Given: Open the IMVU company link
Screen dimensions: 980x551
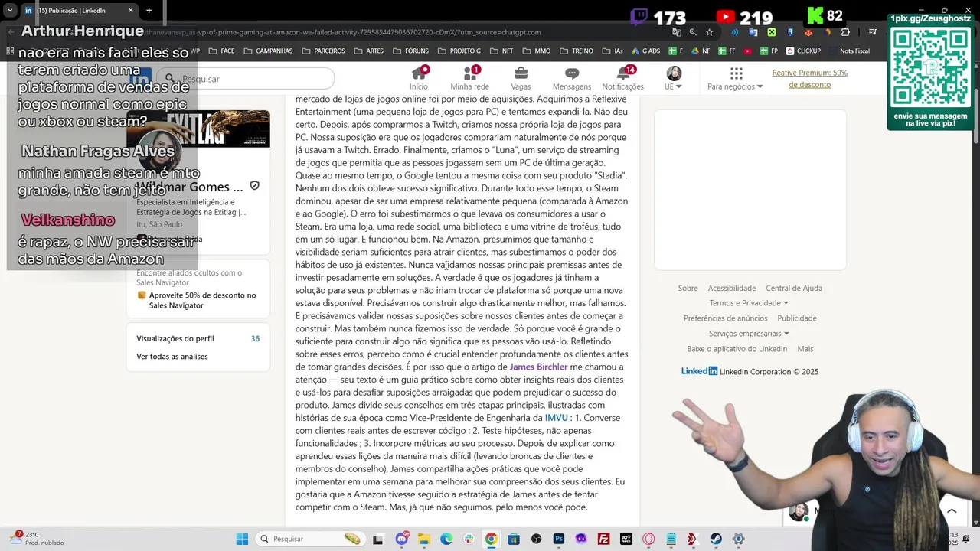Looking at the screenshot, I should pos(556,418).
